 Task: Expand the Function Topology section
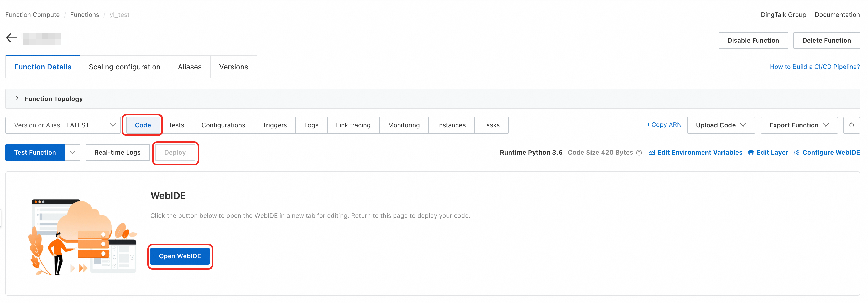point(17,99)
